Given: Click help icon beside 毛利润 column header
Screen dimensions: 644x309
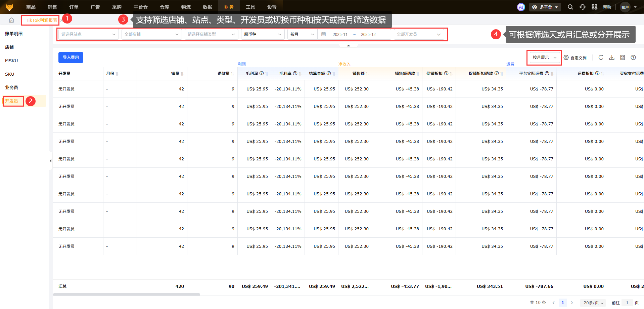Looking at the screenshot, I should click(x=262, y=73).
